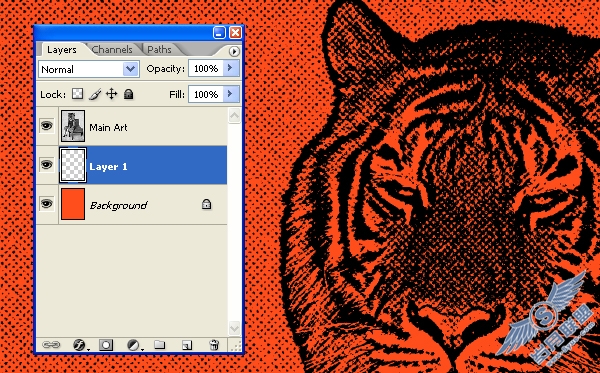Toggle Lock all padlock icon
The image size is (600, 373).
(x=129, y=94)
